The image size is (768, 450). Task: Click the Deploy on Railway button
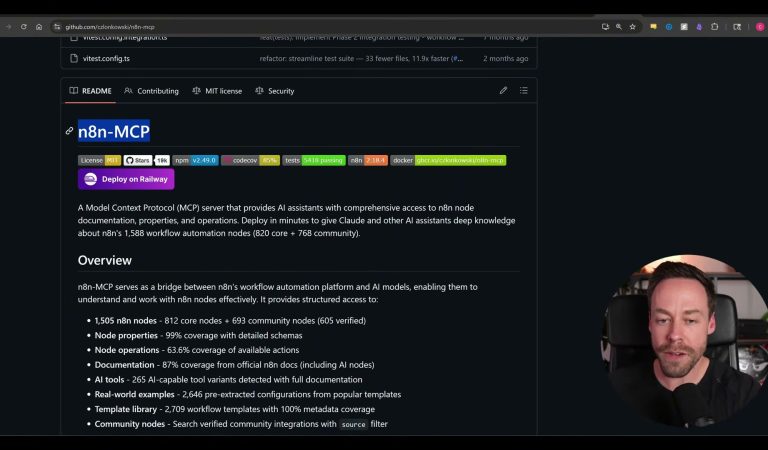click(126, 179)
